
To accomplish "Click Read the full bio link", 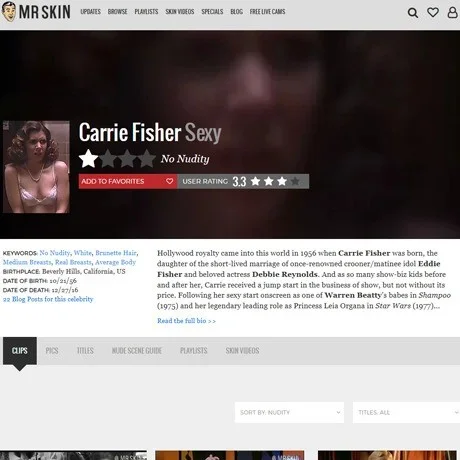I will [186, 321].
